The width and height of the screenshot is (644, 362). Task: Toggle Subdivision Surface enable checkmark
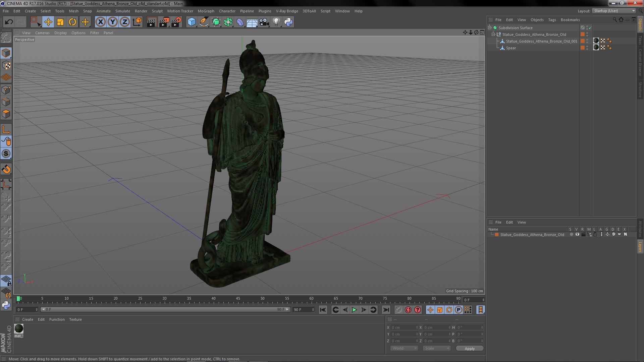(x=590, y=28)
